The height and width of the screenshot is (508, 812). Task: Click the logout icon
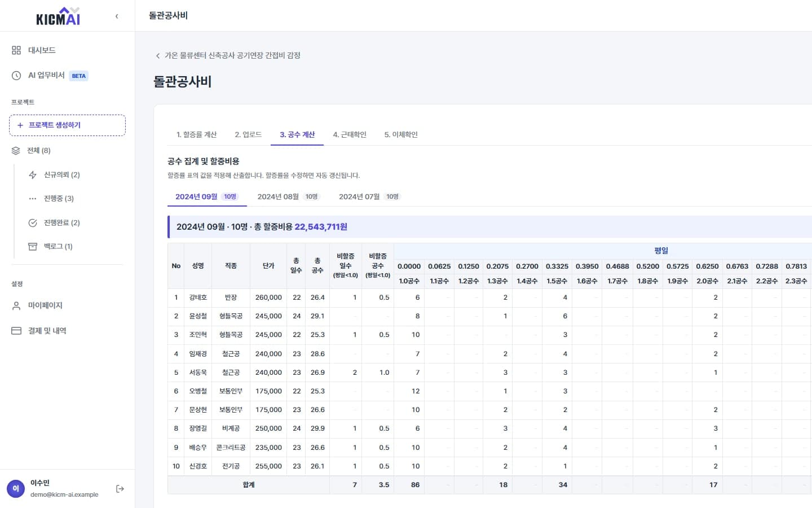[120, 489]
